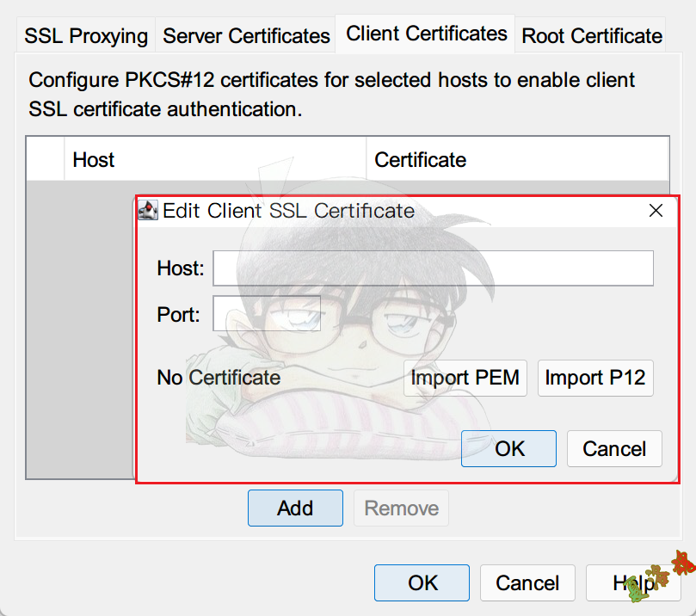
Task: Close the Edit Client SSL Certificate dialog
Action: click(x=656, y=211)
